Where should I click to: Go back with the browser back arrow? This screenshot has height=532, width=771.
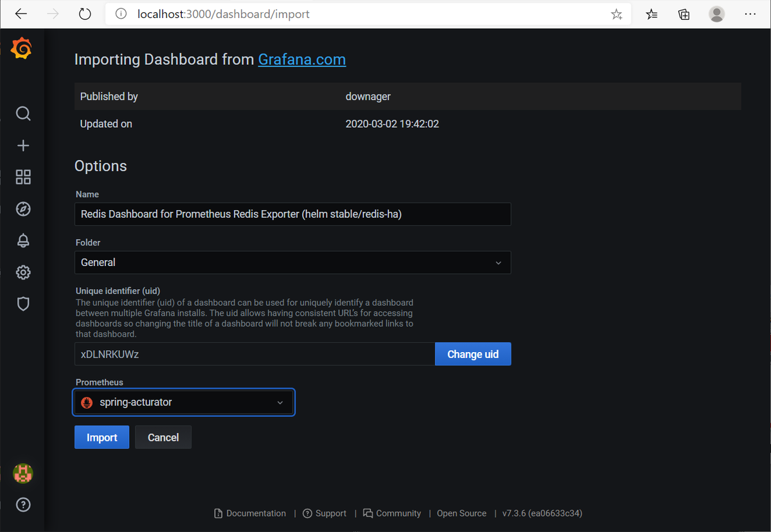point(21,14)
